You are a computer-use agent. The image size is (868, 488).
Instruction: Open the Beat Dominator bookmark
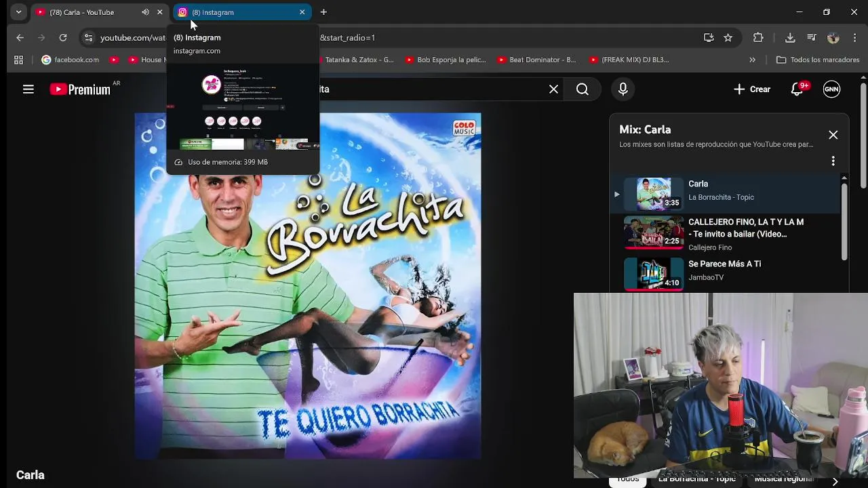pyautogui.click(x=536, y=60)
